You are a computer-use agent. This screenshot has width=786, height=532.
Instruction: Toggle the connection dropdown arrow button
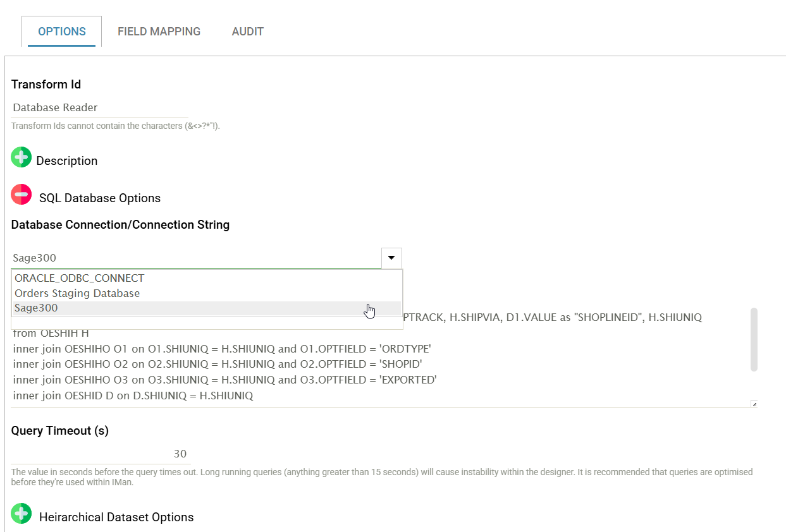pos(391,258)
